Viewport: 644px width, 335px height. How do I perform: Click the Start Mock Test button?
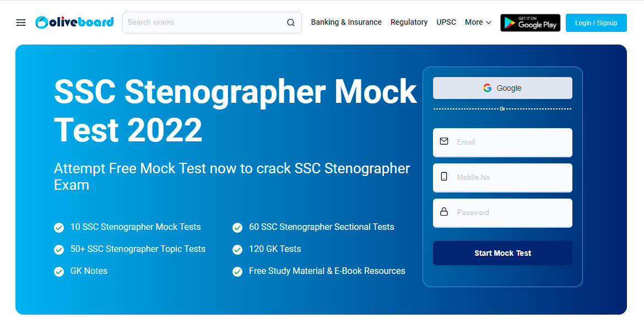502,253
